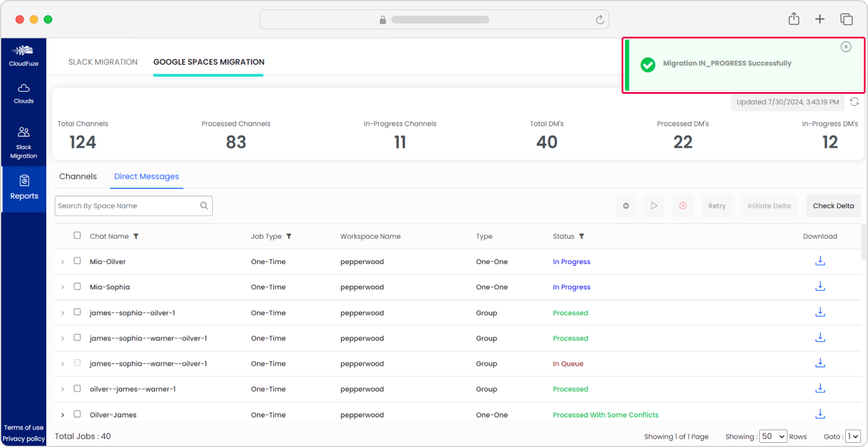This screenshot has height=447, width=868.
Task: Expand the Mia-Oilver row
Action: [x=63, y=262]
